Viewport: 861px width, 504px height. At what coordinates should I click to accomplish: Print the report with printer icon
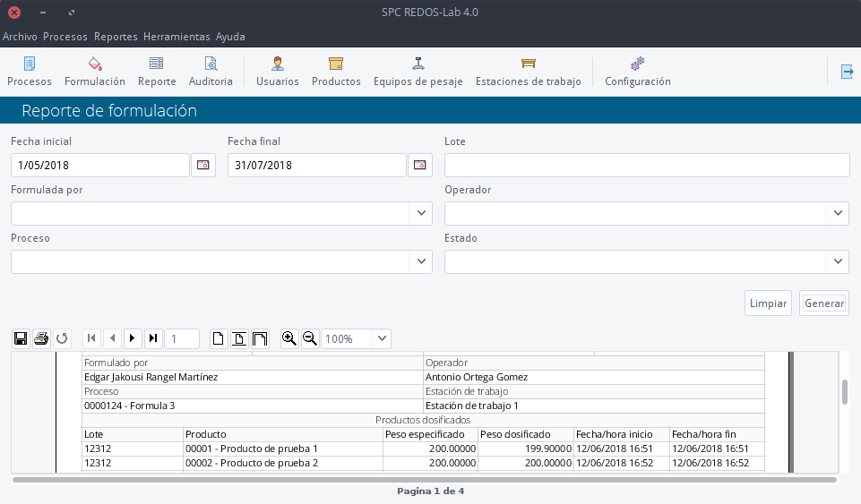41,338
